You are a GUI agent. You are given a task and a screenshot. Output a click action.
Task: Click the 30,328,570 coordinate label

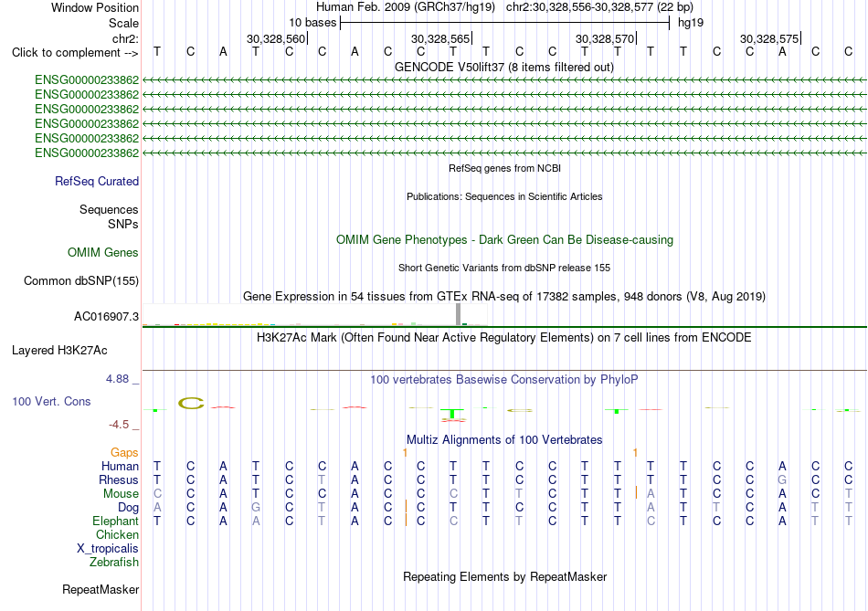point(605,38)
